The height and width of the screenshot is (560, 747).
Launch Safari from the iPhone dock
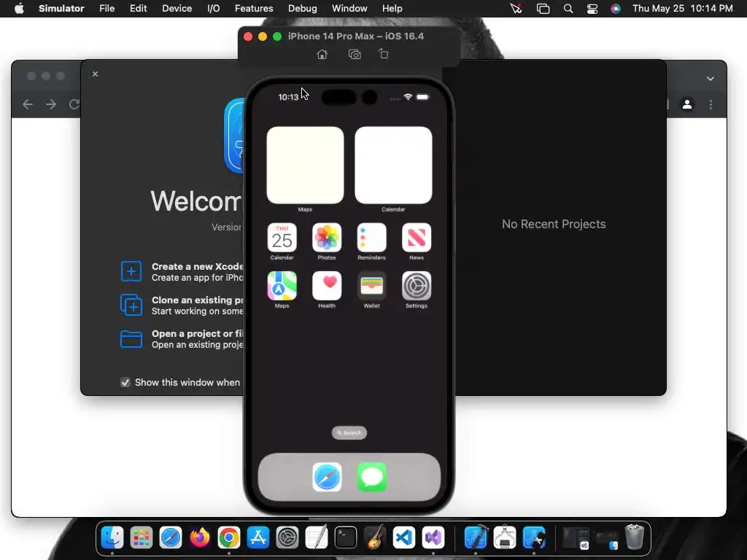[327, 477]
